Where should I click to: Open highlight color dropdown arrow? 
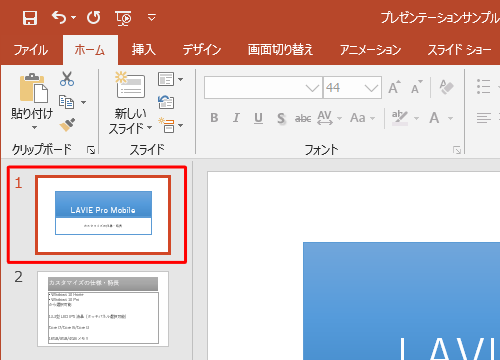[x=416, y=118]
